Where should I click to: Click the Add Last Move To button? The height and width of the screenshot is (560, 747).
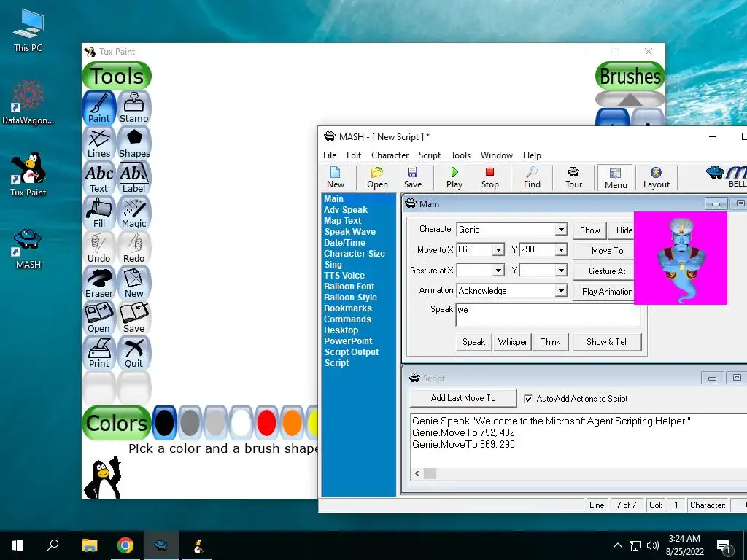click(x=463, y=398)
